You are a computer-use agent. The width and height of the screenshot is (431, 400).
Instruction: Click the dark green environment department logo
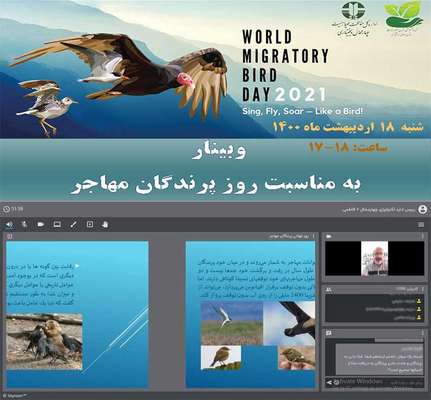(353, 10)
